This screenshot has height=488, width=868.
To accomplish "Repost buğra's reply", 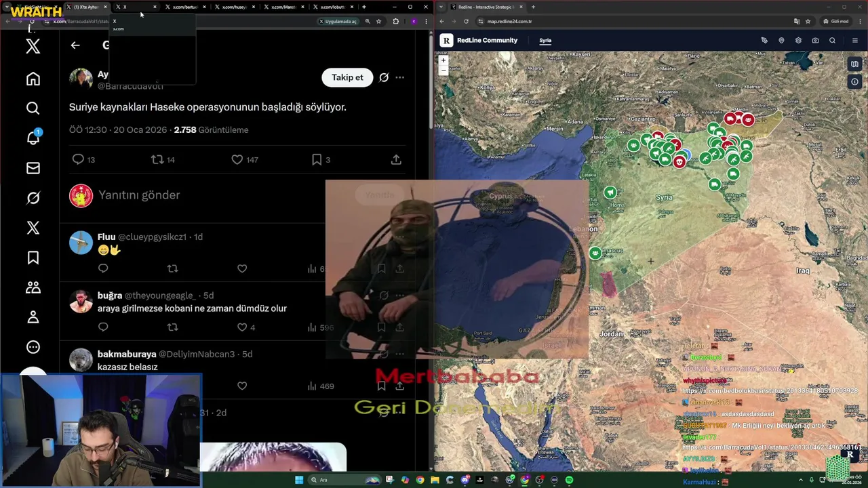I will (172, 327).
